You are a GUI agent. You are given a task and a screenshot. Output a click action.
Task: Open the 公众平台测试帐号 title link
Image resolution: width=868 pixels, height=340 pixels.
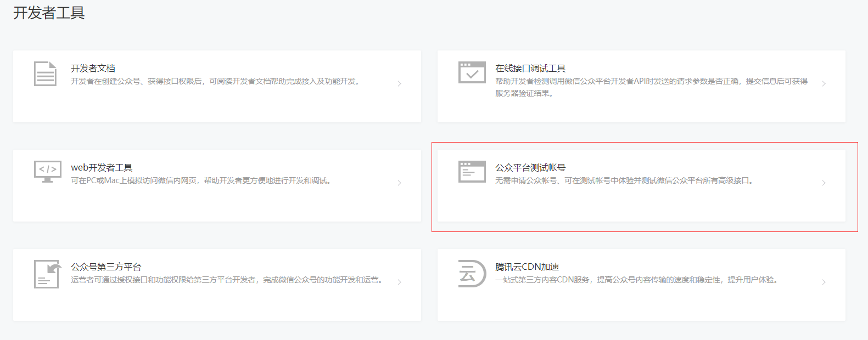pos(530,167)
